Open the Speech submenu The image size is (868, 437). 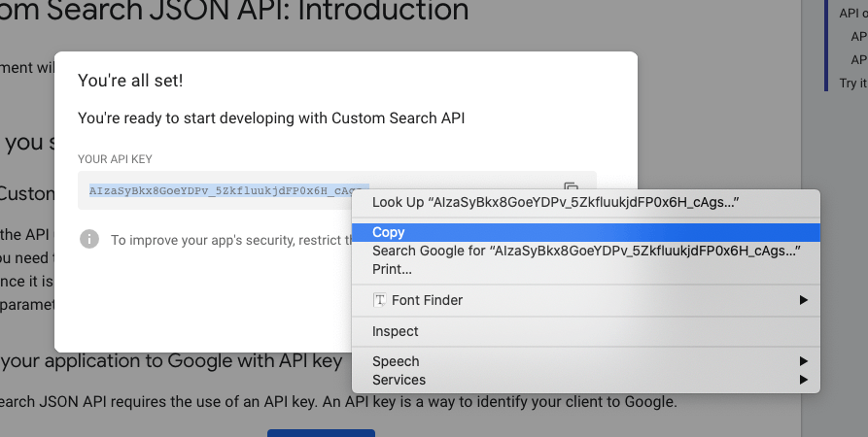pyautogui.click(x=586, y=361)
